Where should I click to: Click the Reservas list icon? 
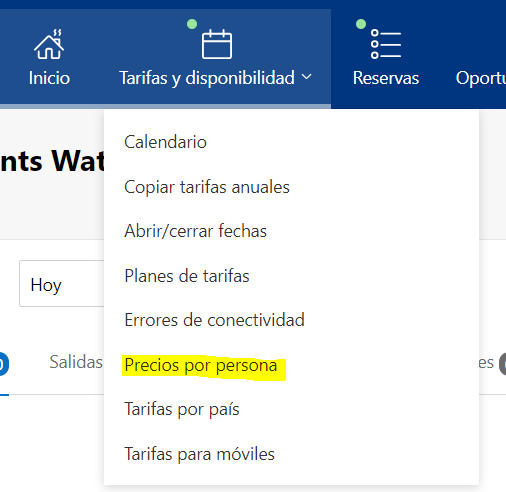point(386,44)
